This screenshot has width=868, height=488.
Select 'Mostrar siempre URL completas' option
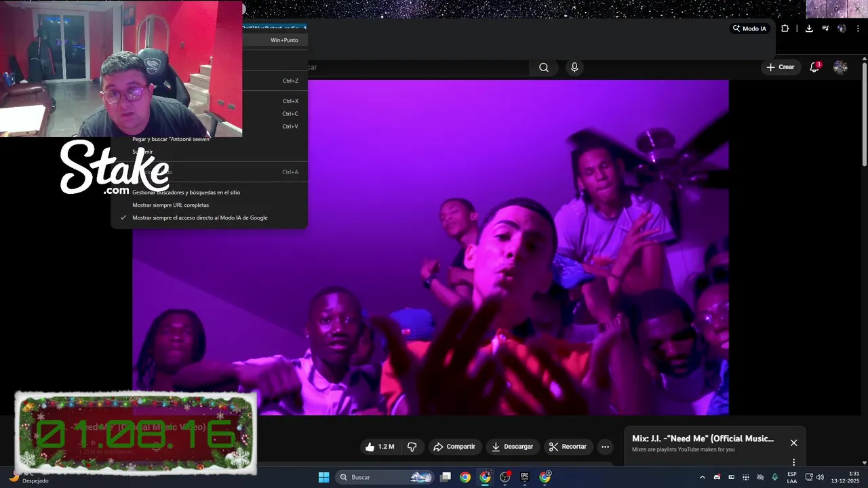pos(209,205)
